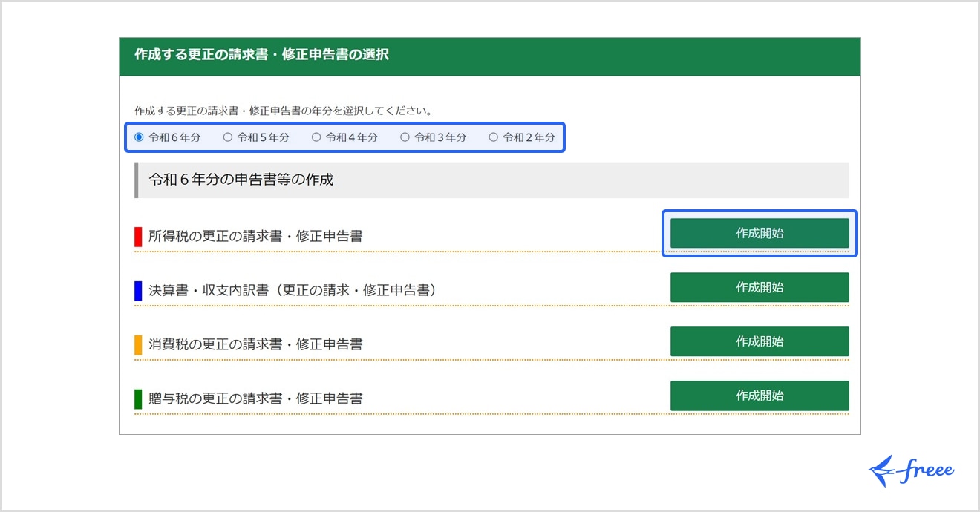980x512 pixels.
Task: Click the 所得税の更正の請求書・修正申告書 label
Action: 255,237
